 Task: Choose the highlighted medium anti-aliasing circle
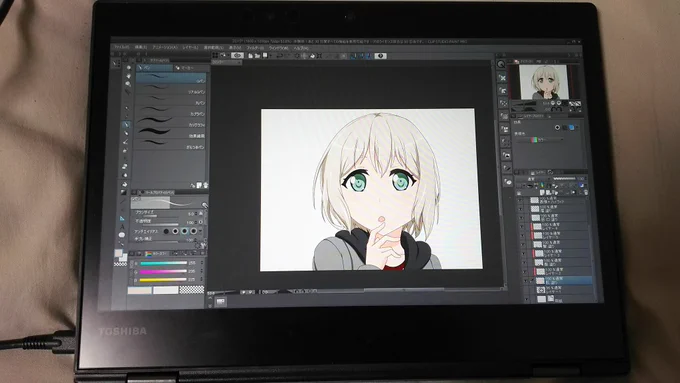[x=184, y=231]
